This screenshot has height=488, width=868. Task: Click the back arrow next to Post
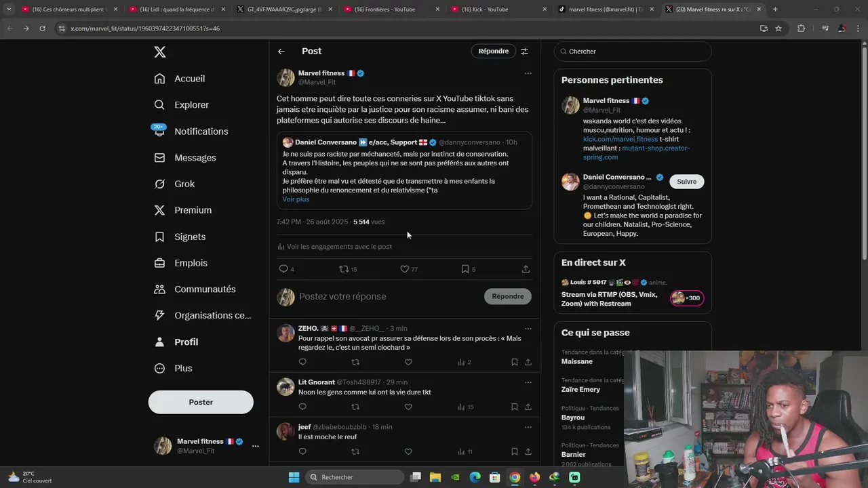pyautogui.click(x=281, y=52)
